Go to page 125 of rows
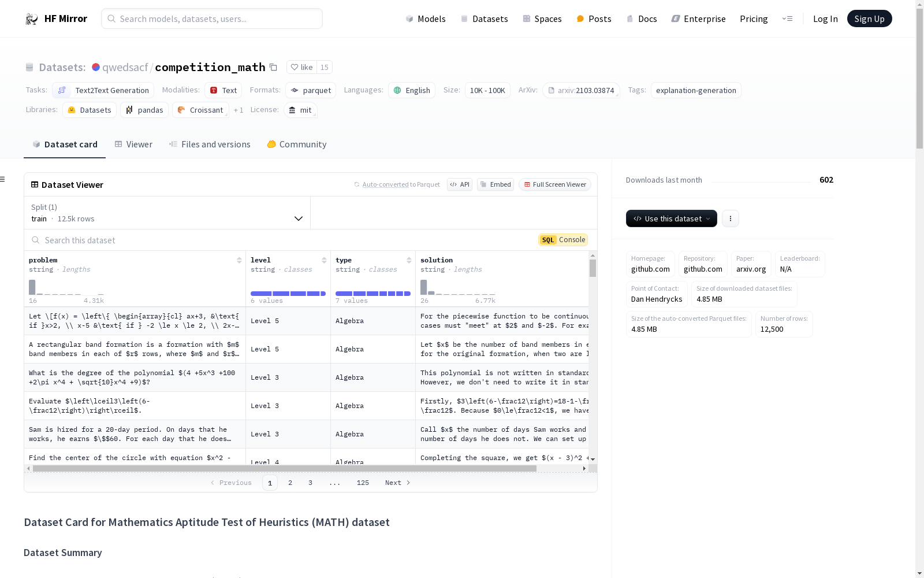 coord(363,483)
